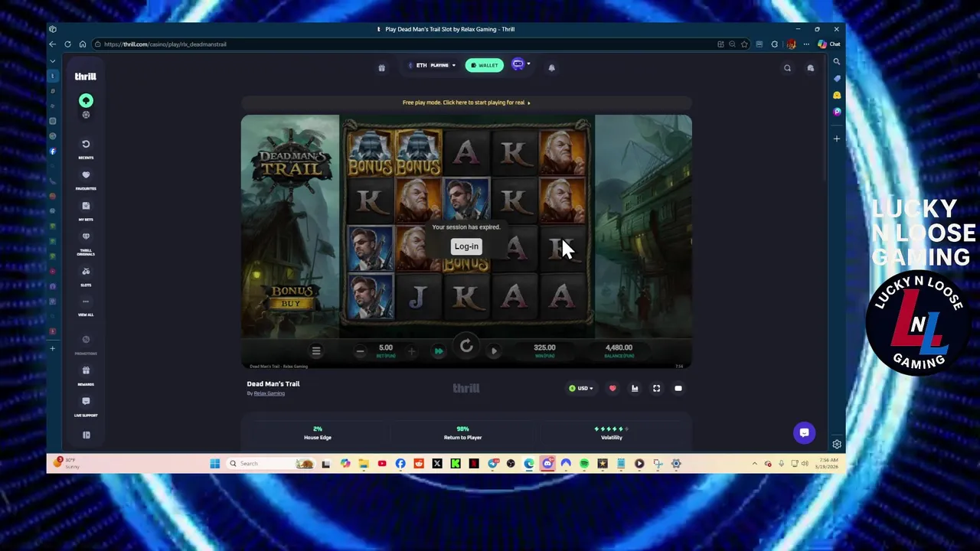Image resolution: width=980 pixels, height=551 pixels.
Task: Click the thrill logo in sidebar
Action: point(85,77)
